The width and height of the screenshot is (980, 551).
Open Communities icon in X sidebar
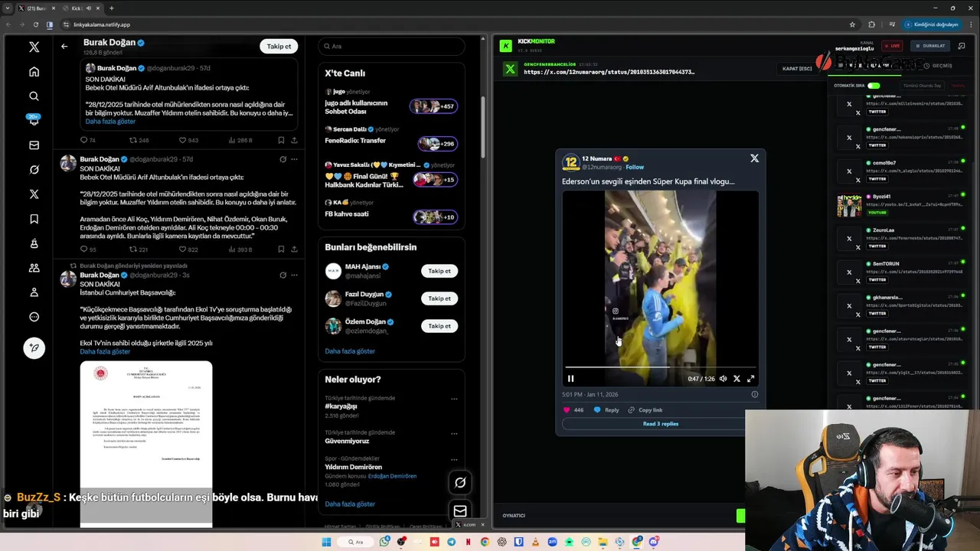tap(34, 268)
